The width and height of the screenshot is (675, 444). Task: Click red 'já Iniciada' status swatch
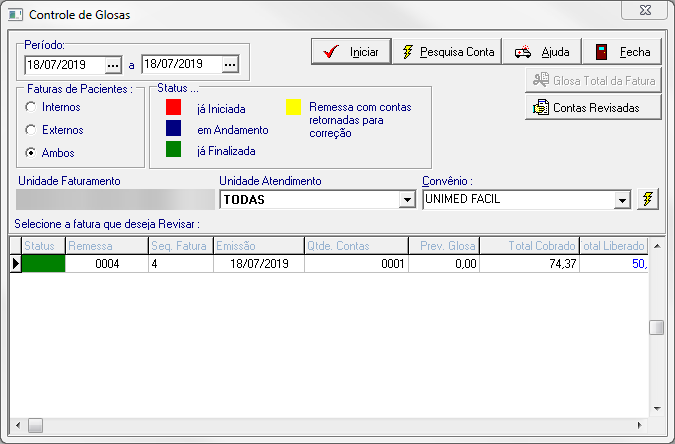173,107
